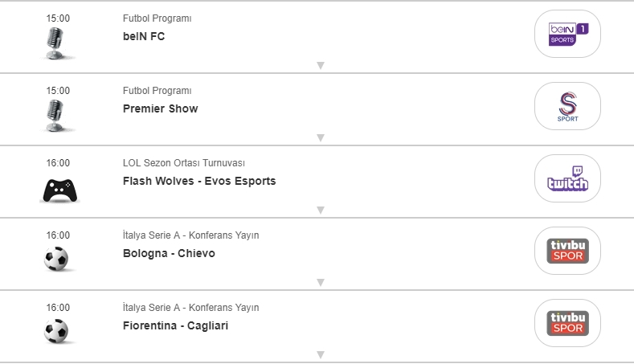634x364 pixels.
Task: Click the microphone icon beside Premier Show
Action: click(x=56, y=114)
